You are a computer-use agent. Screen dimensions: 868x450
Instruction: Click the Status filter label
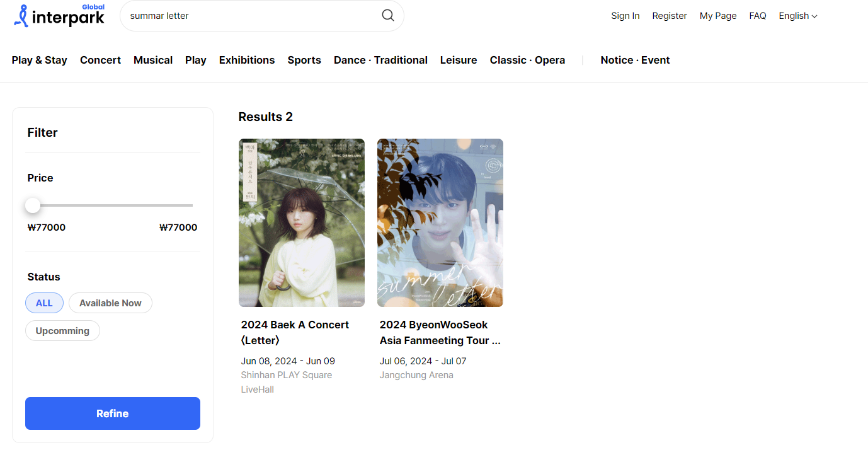coord(44,277)
